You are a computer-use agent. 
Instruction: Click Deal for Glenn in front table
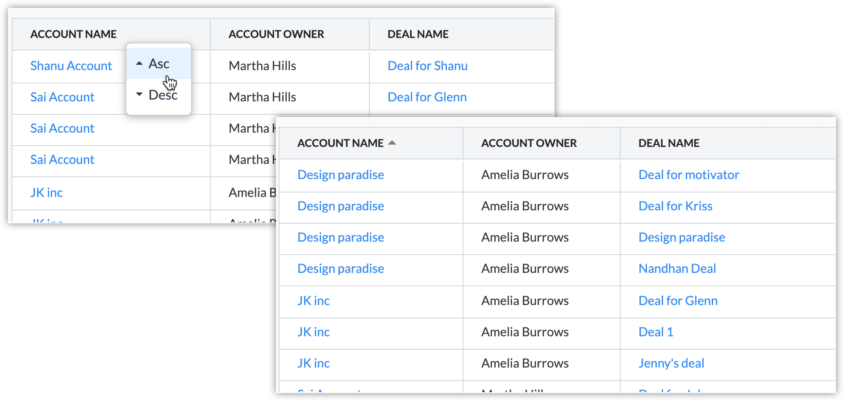pos(678,301)
